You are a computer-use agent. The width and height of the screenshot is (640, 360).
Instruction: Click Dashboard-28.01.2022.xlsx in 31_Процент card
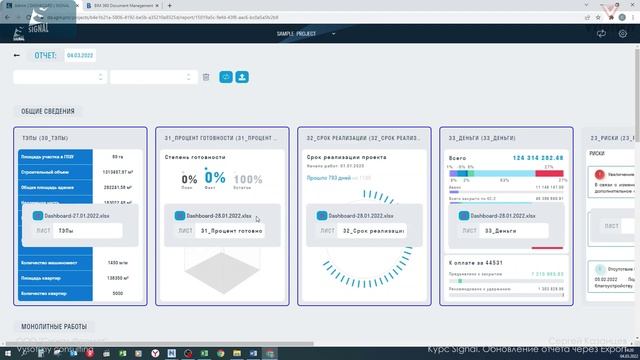pyautogui.click(x=219, y=216)
